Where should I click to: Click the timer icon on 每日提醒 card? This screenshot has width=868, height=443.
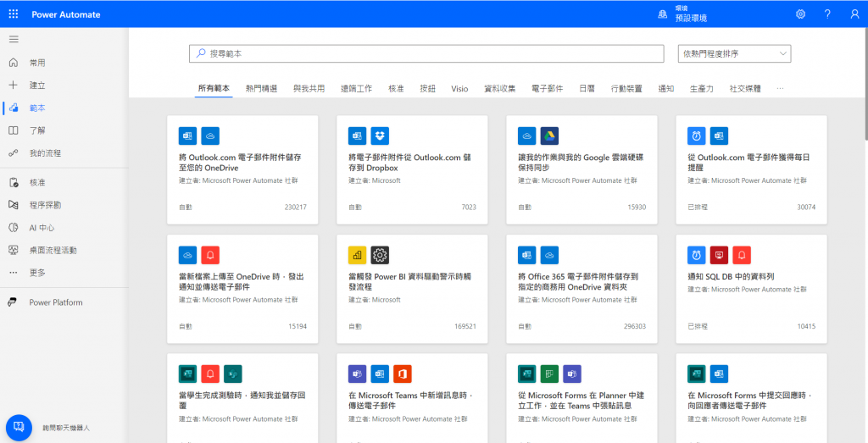(697, 136)
